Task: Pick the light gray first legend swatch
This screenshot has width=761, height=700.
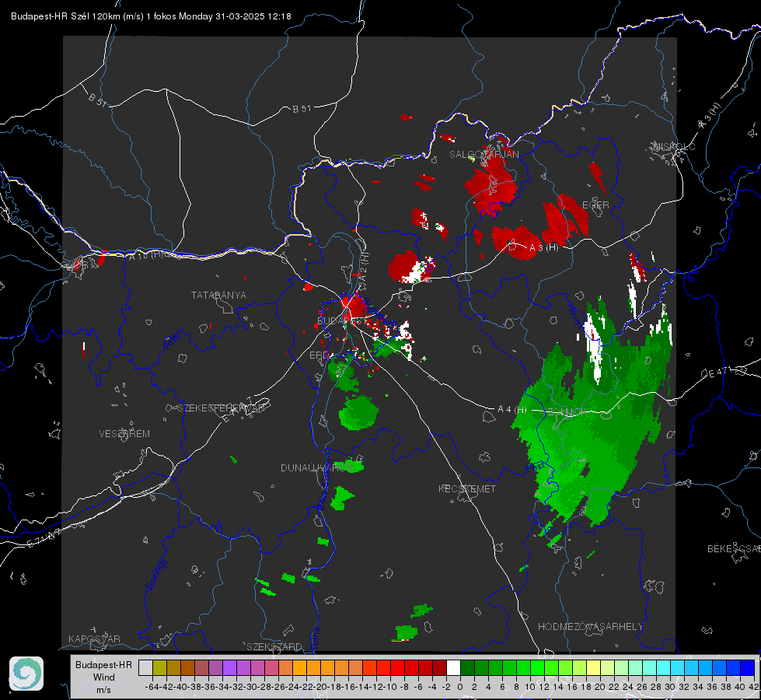Action: tap(145, 668)
